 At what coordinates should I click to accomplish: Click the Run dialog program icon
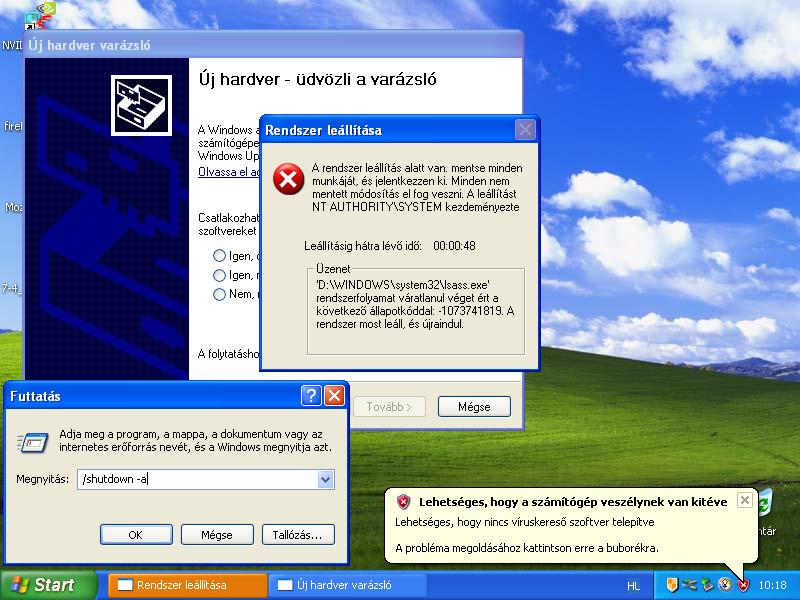click(33, 441)
